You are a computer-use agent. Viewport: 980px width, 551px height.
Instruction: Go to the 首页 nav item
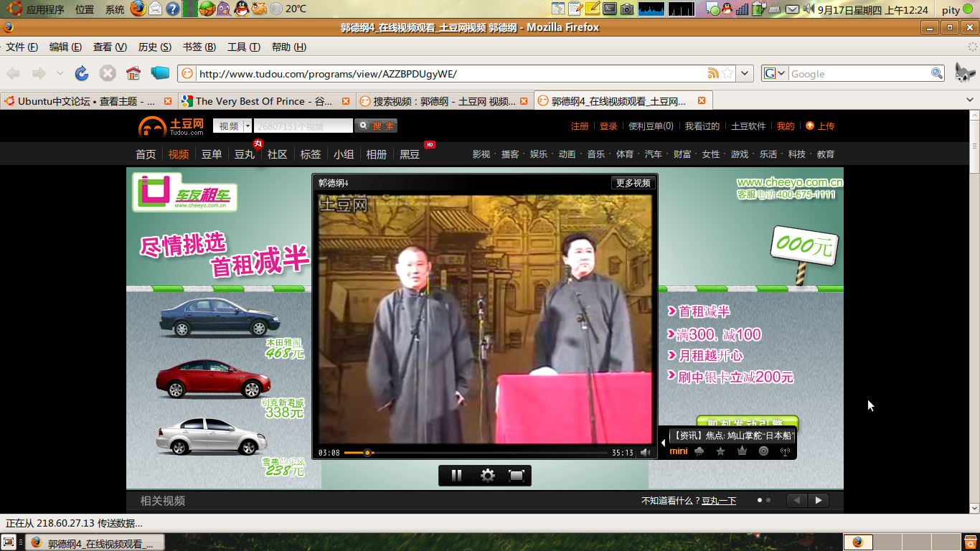pyautogui.click(x=146, y=154)
